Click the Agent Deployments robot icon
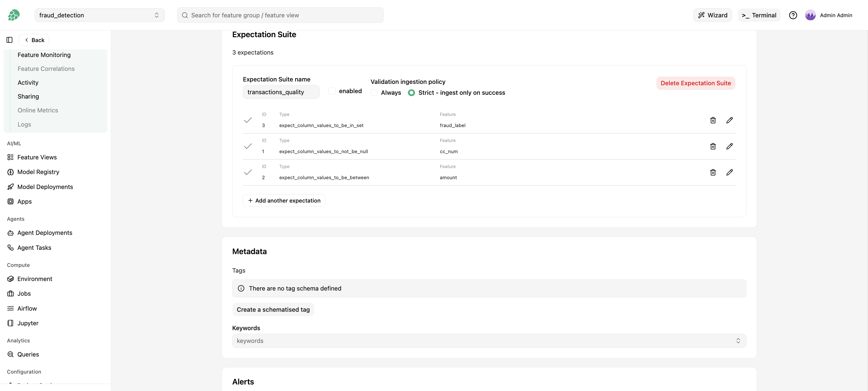 click(x=11, y=233)
